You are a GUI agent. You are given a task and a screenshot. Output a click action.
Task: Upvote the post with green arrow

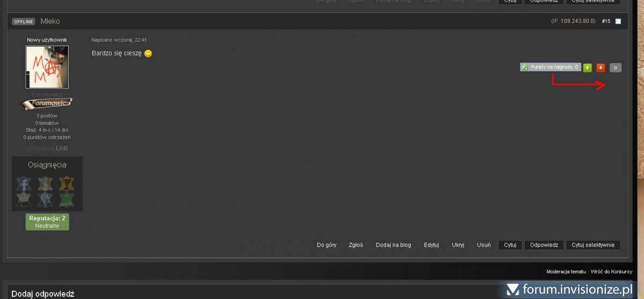click(x=588, y=68)
